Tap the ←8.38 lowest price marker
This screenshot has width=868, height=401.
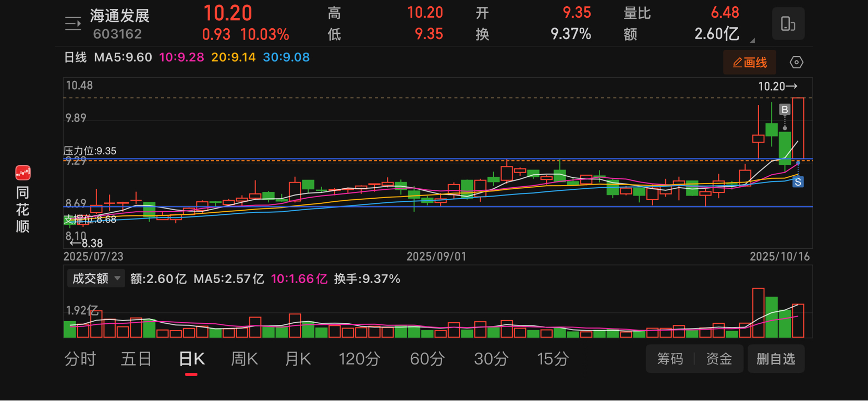(x=87, y=244)
